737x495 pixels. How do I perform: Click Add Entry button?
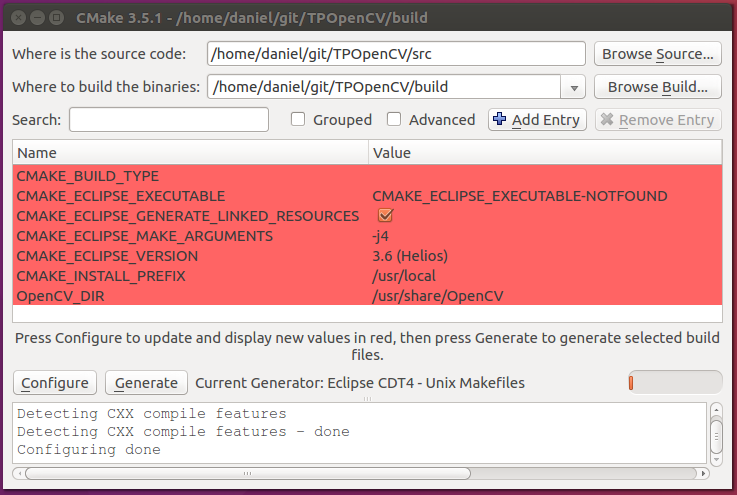click(537, 120)
